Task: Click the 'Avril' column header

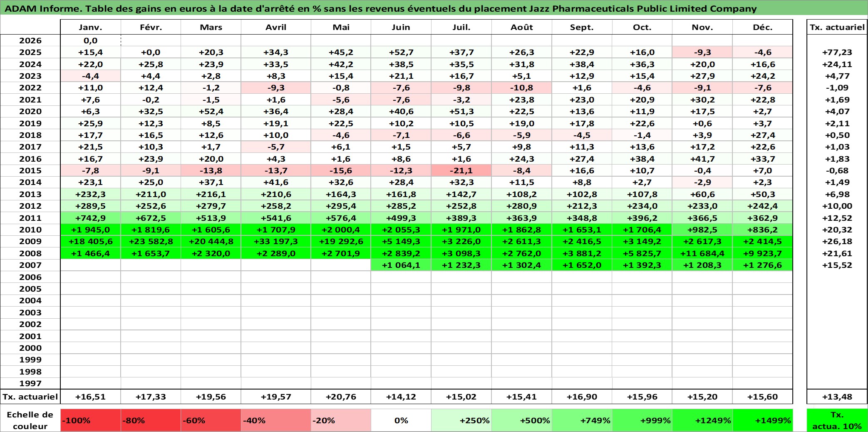Action: [x=276, y=27]
